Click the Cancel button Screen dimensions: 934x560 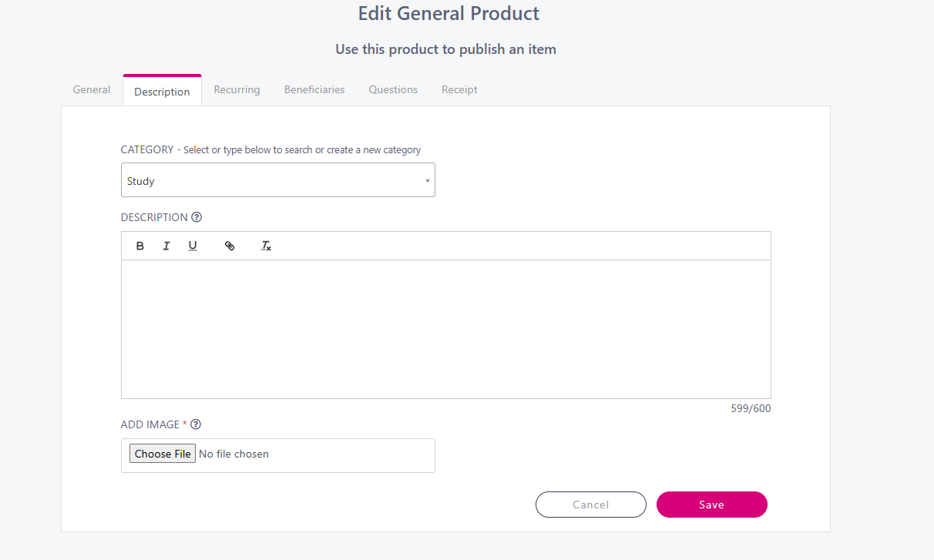tap(591, 505)
